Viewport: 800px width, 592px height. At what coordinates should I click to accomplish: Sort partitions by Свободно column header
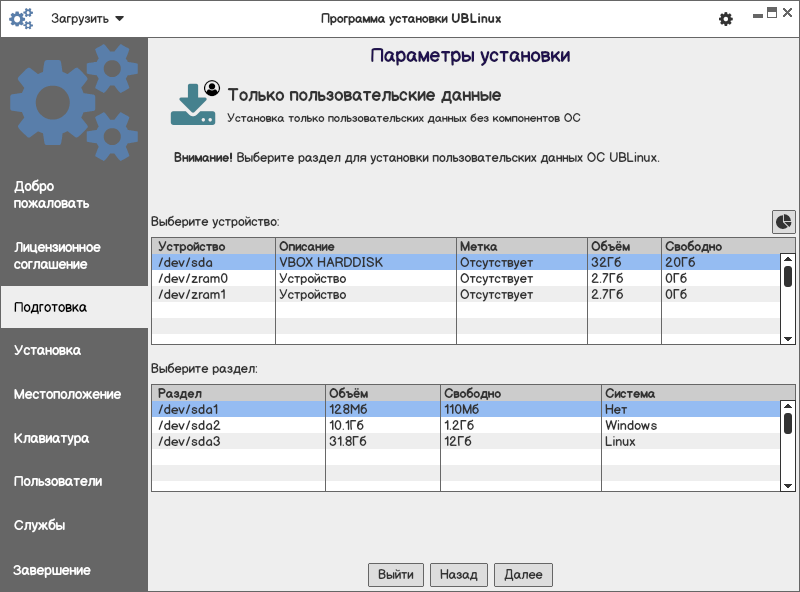click(520, 394)
